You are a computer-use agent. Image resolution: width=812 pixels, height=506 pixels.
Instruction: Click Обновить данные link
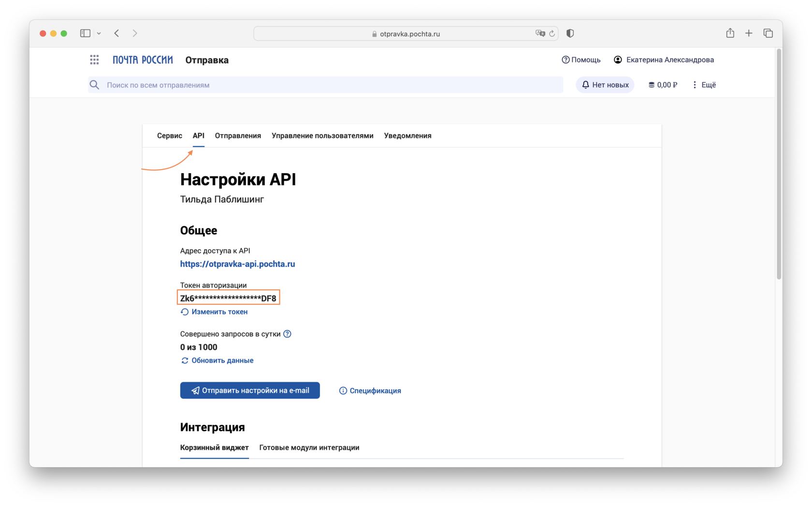pyautogui.click(x=217, y=360)
